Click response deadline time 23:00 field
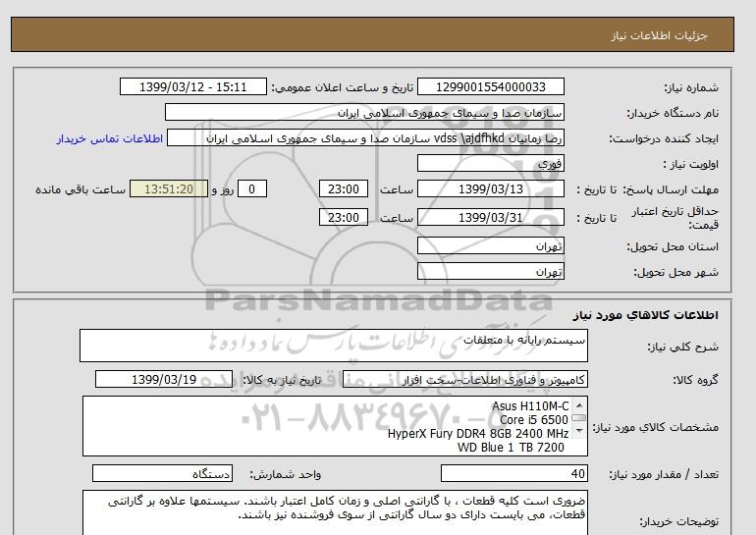This screenshot has height=535, width=756. (x=344, y=189)
